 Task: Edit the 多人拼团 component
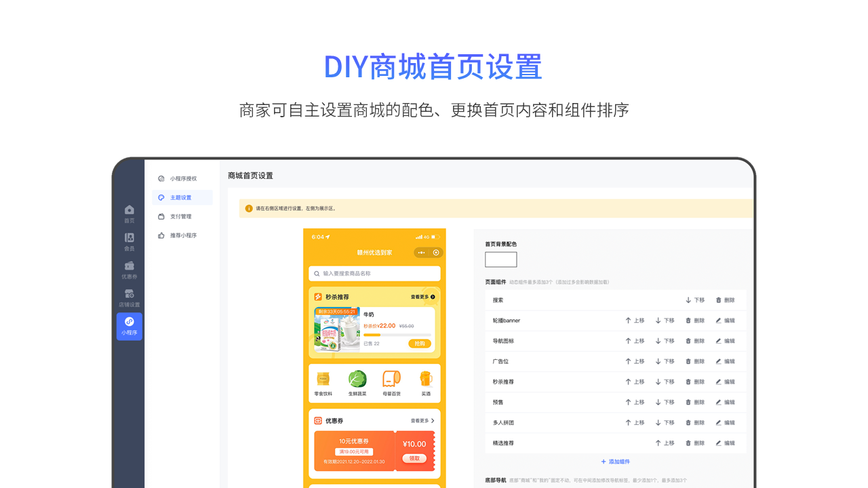pyautogui.click(x=725, y=422)
